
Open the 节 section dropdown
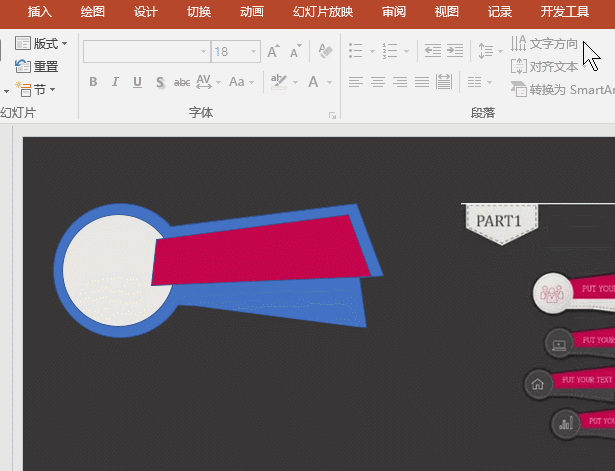35,90
